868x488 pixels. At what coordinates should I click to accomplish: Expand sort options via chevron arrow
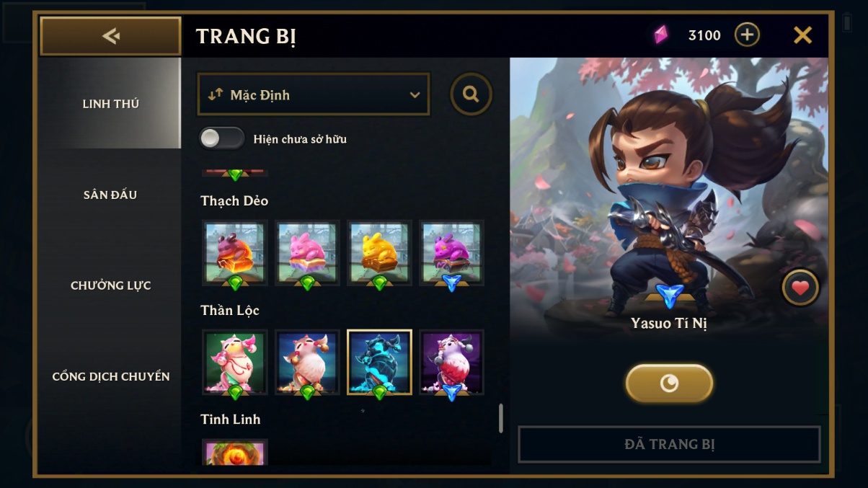pos(415,95)
